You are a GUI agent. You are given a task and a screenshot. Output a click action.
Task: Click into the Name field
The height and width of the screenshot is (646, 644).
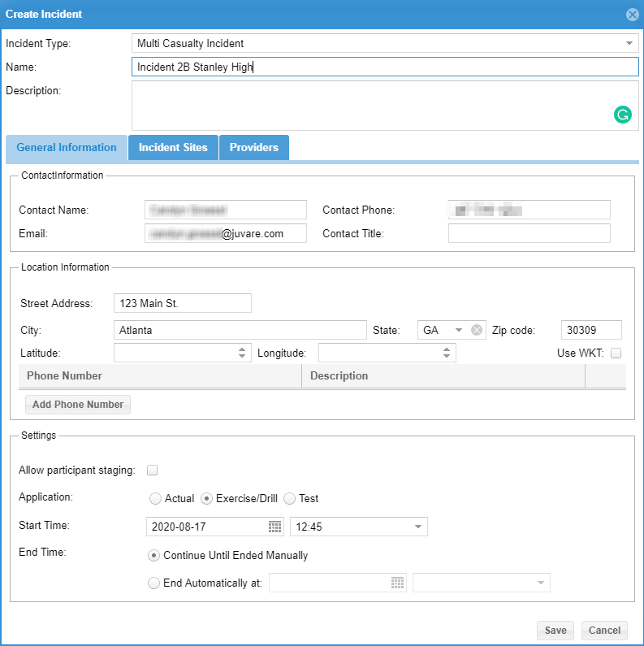click(x=385, y=67)
